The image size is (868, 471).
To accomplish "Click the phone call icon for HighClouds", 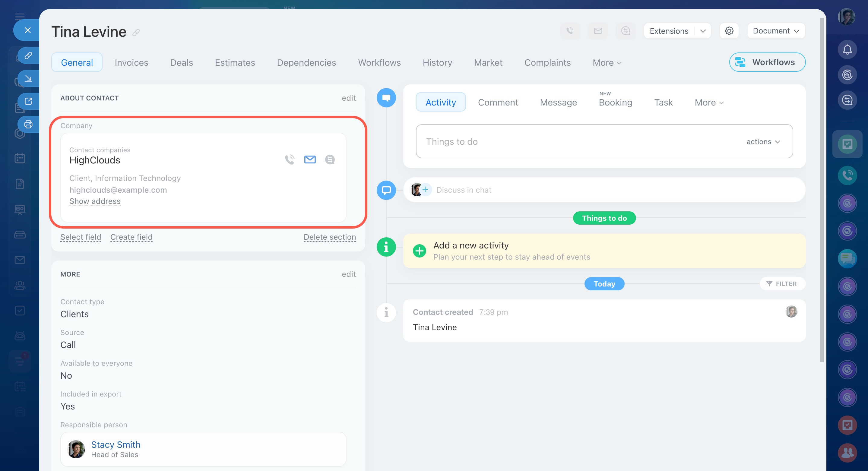I will coord(290,159).
